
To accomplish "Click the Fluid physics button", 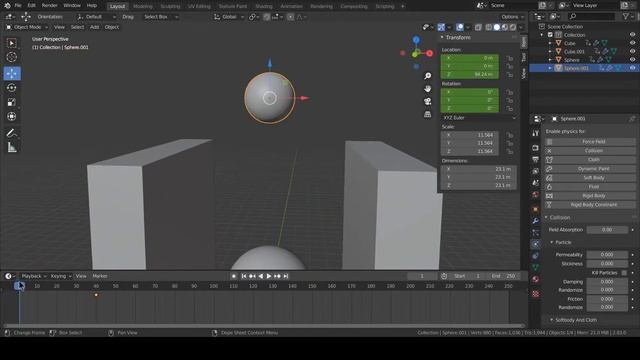I will [590, 187].
